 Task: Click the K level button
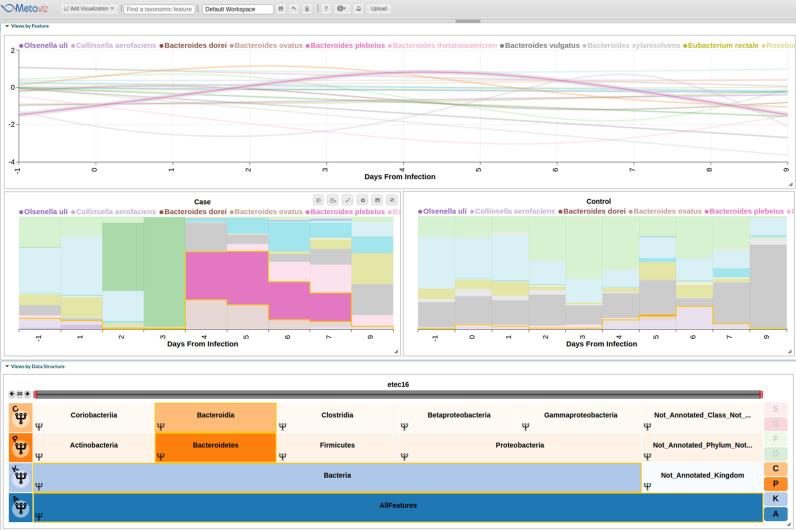pyautogui.click(x=775, y=499)
